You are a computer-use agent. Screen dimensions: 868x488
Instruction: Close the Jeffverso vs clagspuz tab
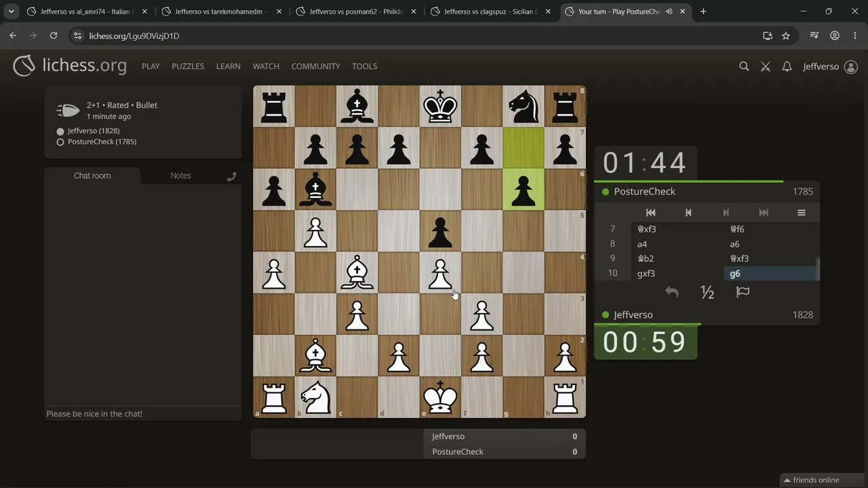tap(548, 12)
